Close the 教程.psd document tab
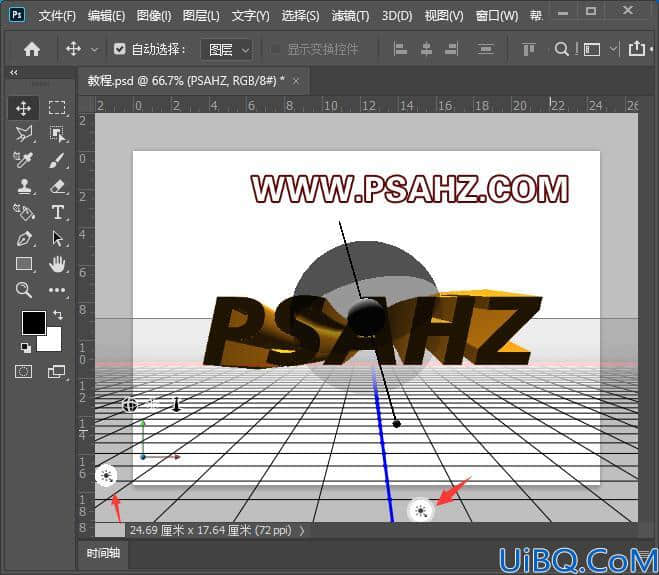The height and width of the screenshot is (575, 659). point(296,80)
